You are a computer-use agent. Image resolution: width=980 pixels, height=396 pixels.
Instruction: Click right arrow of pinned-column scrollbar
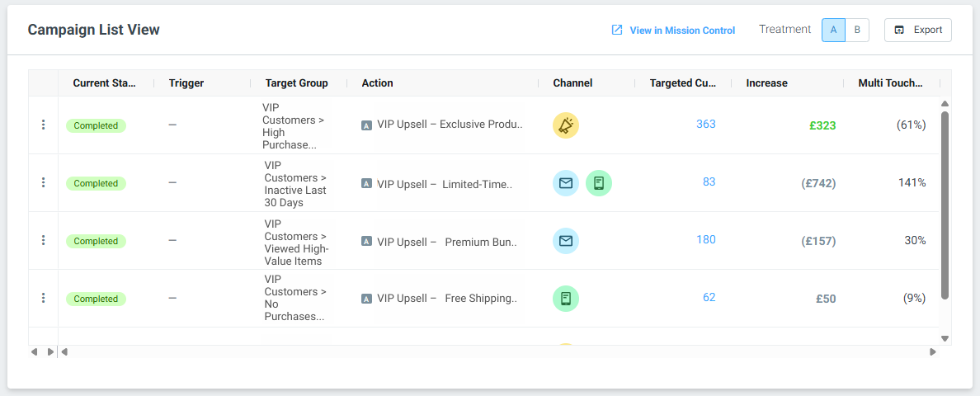50,351
